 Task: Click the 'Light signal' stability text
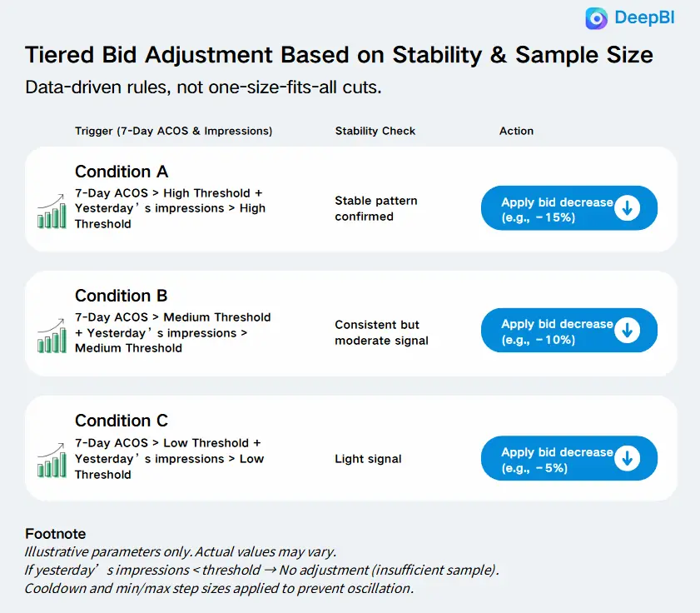[368, 459]
